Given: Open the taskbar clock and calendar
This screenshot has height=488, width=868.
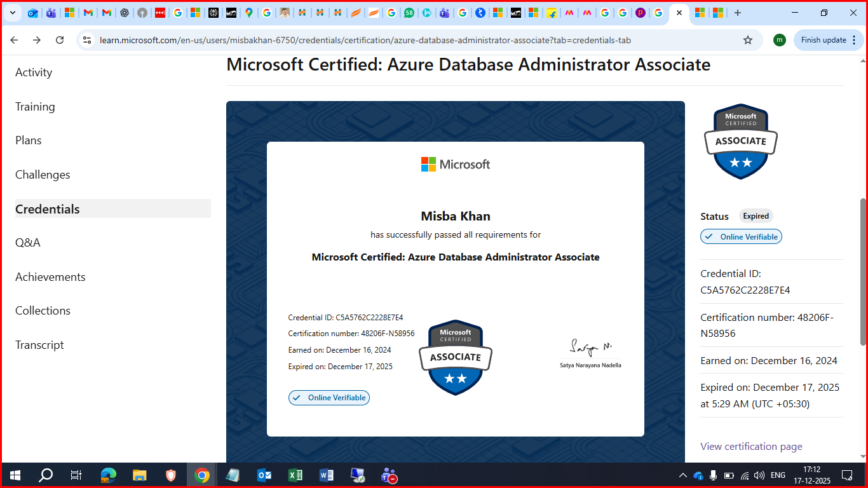Looking at the screenshot, I should 811,475.
